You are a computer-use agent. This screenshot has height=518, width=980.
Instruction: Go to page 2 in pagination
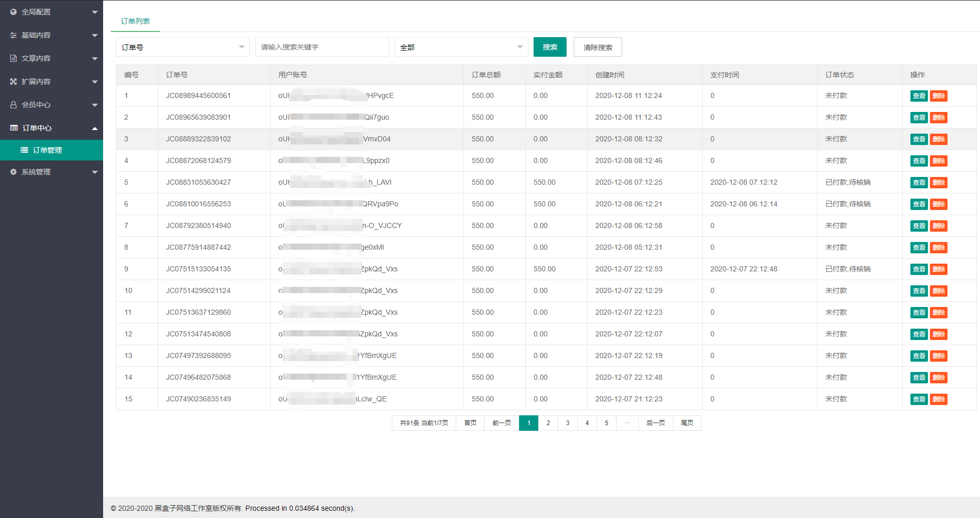pos(548,423)
